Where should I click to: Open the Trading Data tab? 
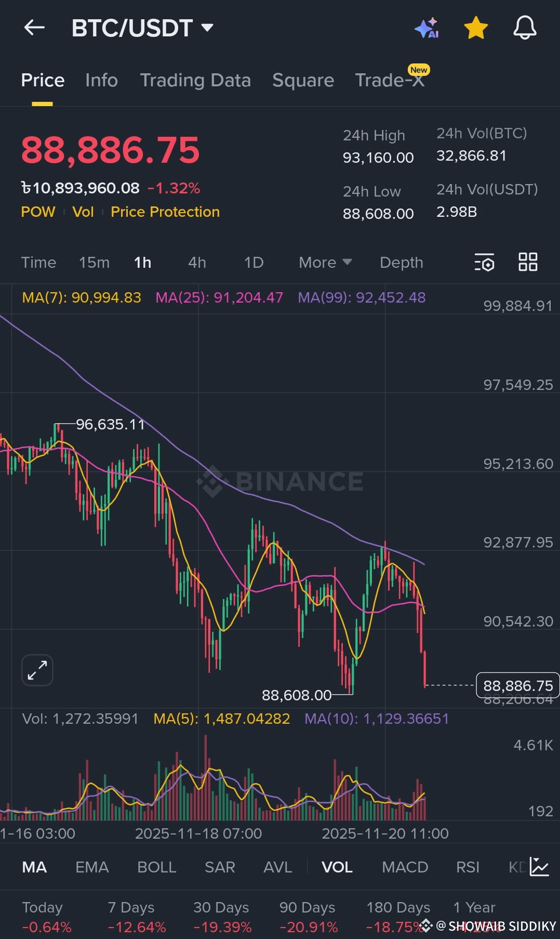(x=195, y=80)
